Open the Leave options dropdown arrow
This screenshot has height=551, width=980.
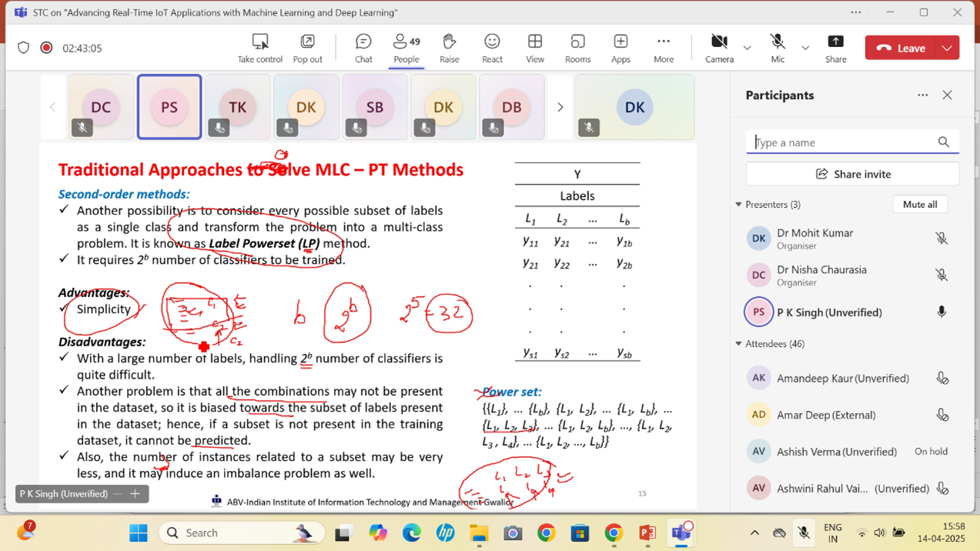click(x=948, y=48)
